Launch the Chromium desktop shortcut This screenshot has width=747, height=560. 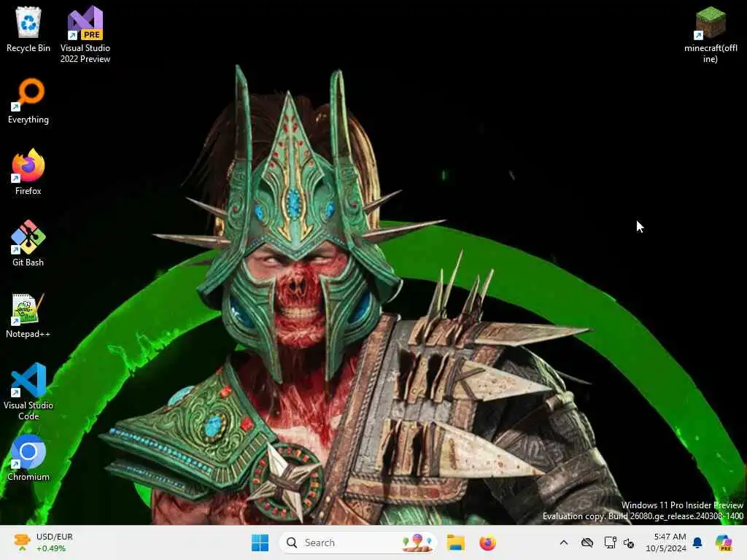[28, 458]
